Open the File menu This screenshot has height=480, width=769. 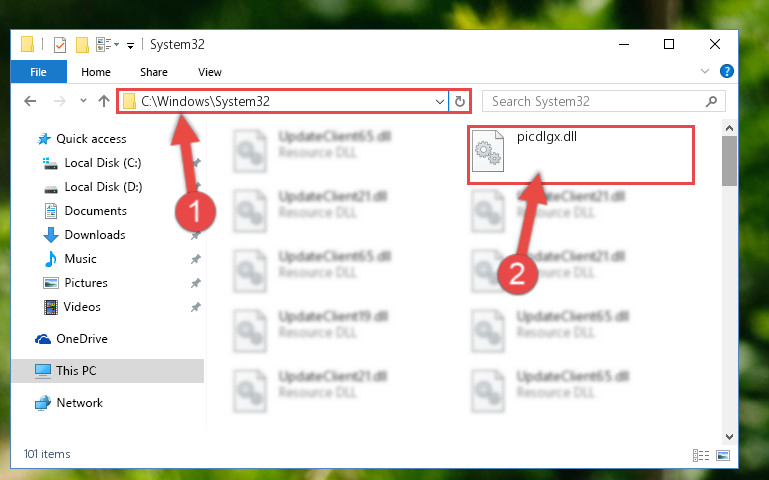[x=38, y=72]
